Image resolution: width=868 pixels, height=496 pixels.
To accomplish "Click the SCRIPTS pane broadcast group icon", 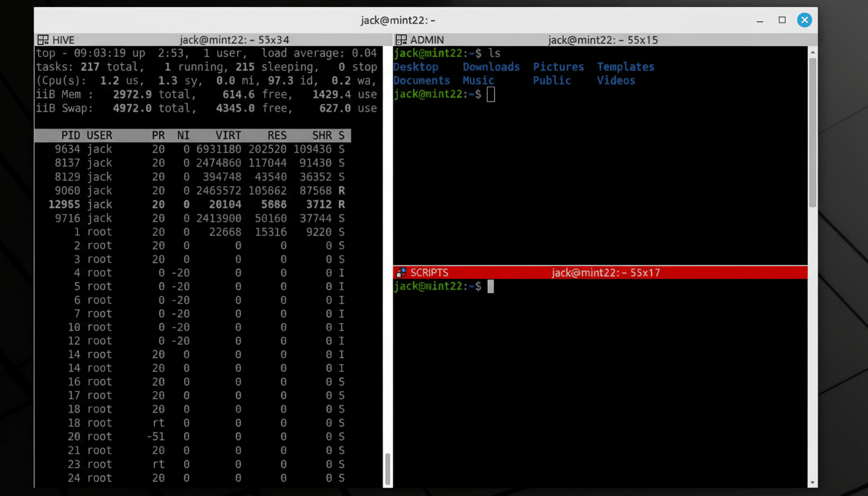I will coord(401,273).
